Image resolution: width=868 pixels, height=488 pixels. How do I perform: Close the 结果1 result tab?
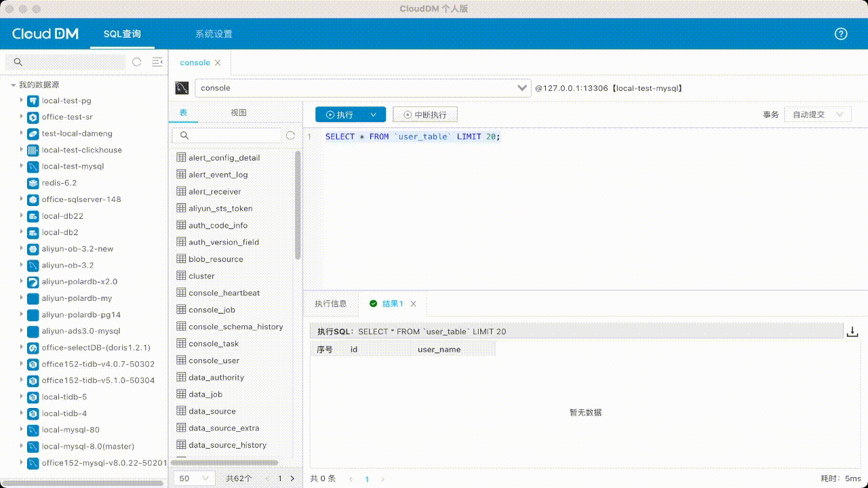click(x=413, y=304)
